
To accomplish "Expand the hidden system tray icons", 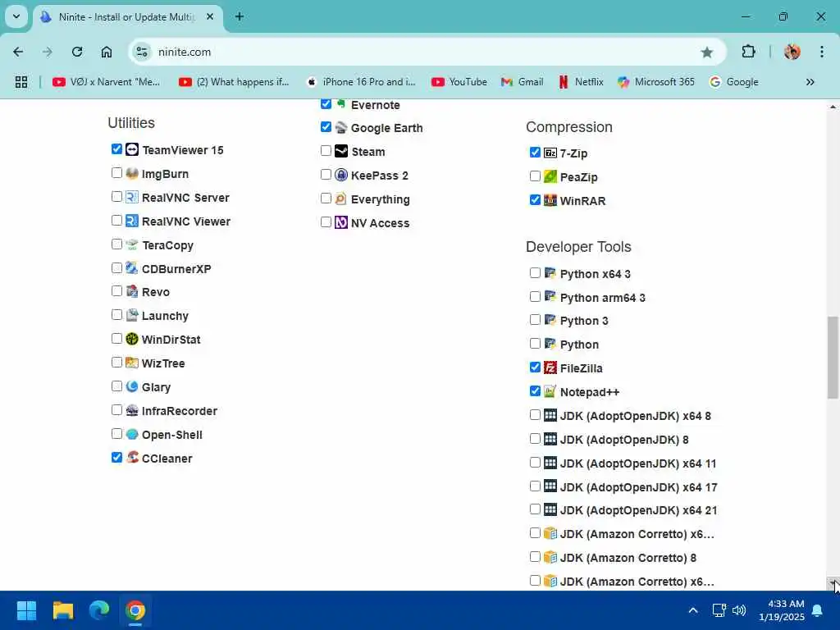I will click(x=692, y=610).
